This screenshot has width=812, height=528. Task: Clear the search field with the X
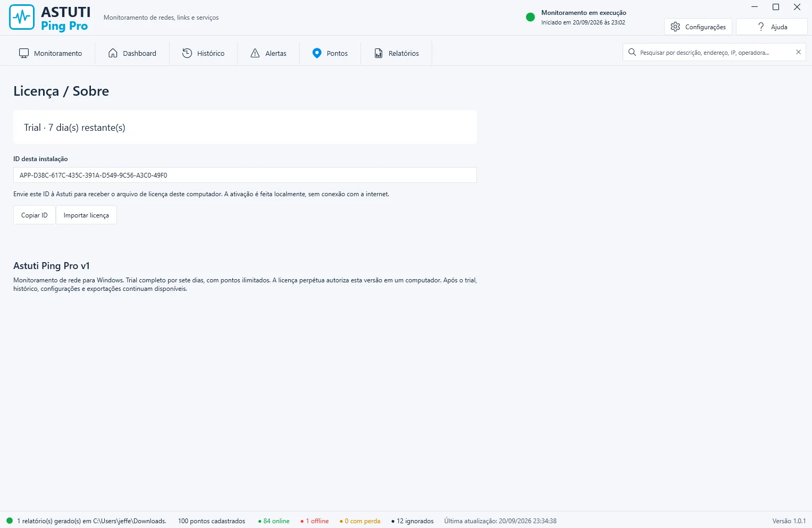pos(798,52)
